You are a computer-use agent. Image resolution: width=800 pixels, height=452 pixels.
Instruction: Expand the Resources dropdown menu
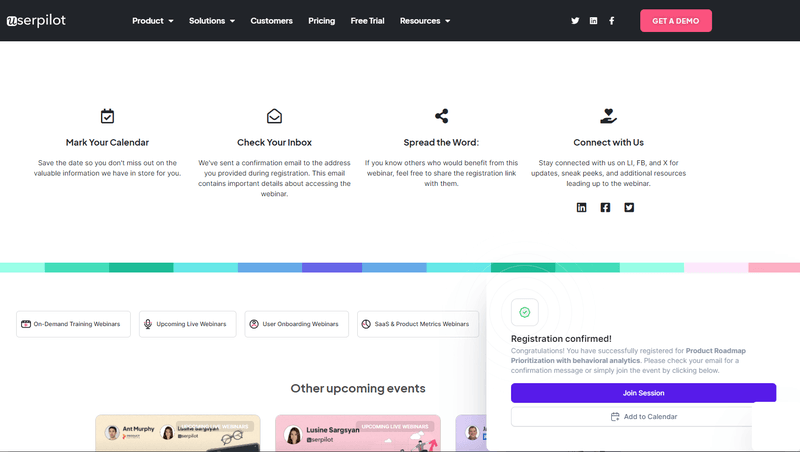(425, 21)
